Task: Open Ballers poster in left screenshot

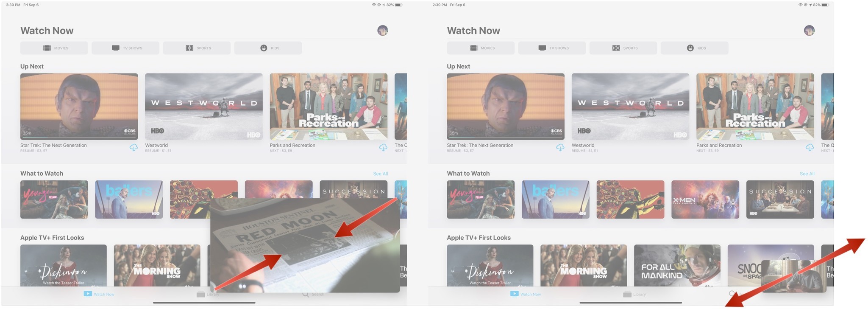Action: [129, 199]
